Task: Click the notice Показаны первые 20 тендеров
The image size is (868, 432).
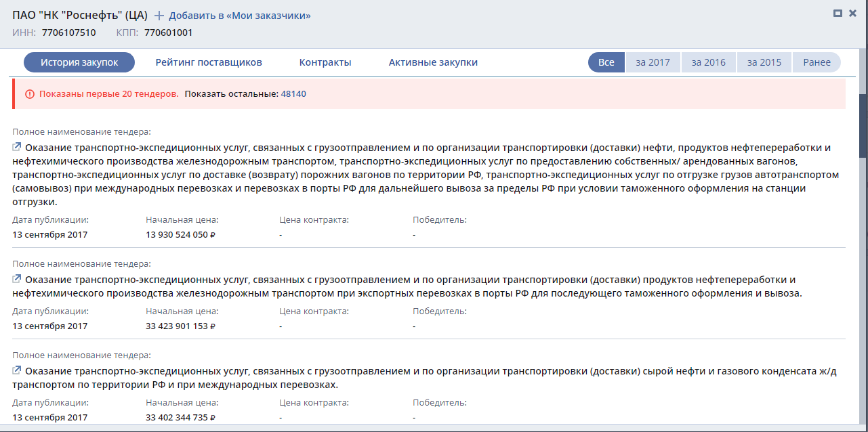Action: (x=109, y=94)
